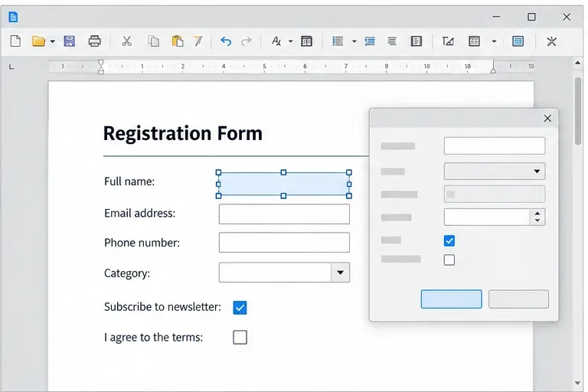Click the clipboard paste icon

tap(178, 41)
